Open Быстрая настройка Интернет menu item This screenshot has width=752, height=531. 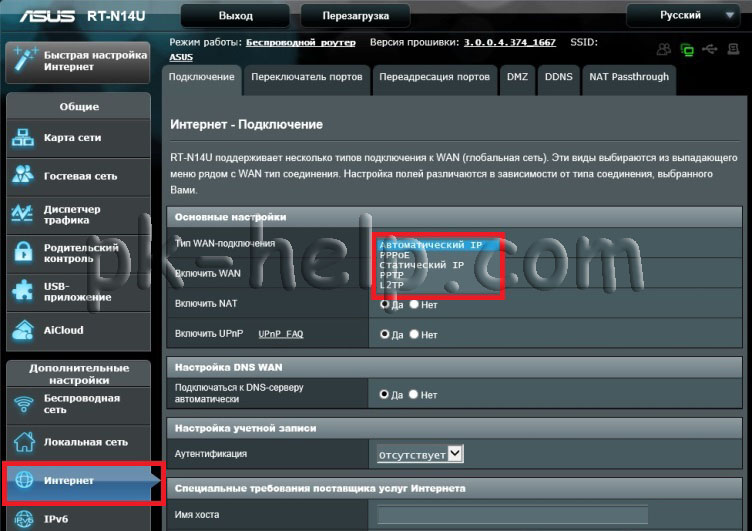tap(78, 61)
